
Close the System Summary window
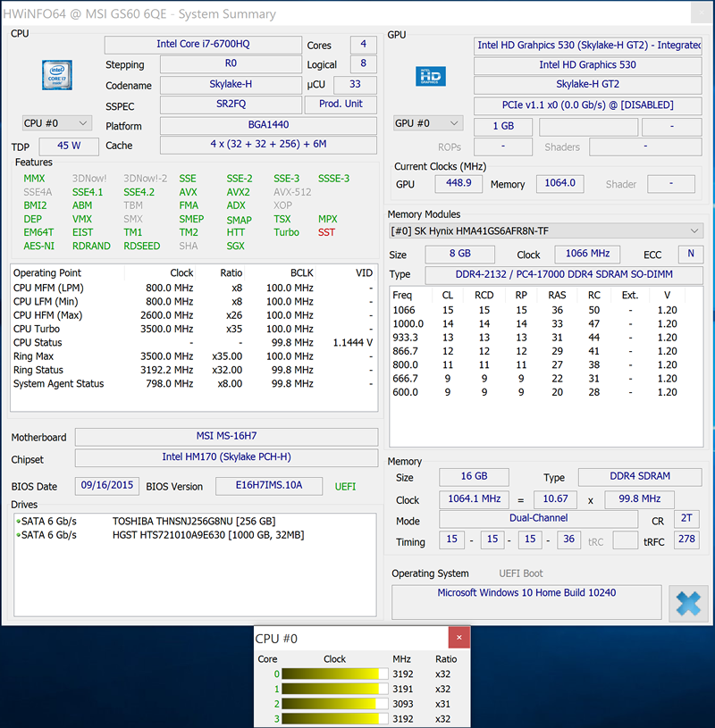[701, 13]
